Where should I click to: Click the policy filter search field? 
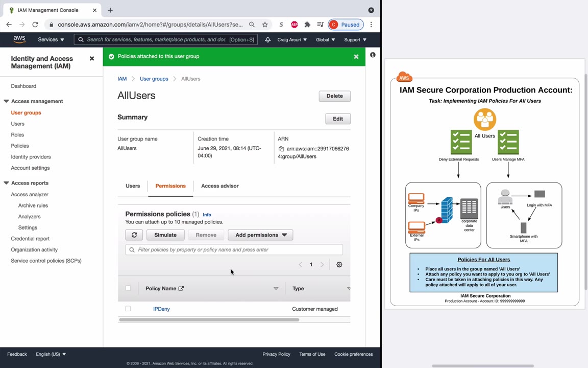[234, 250]
